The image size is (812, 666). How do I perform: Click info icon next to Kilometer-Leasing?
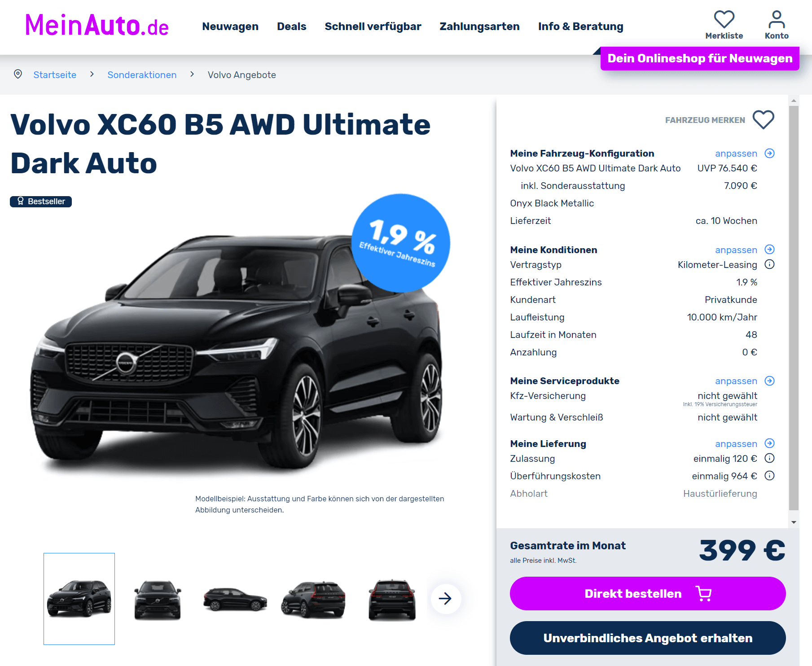(x=769, y=264)
